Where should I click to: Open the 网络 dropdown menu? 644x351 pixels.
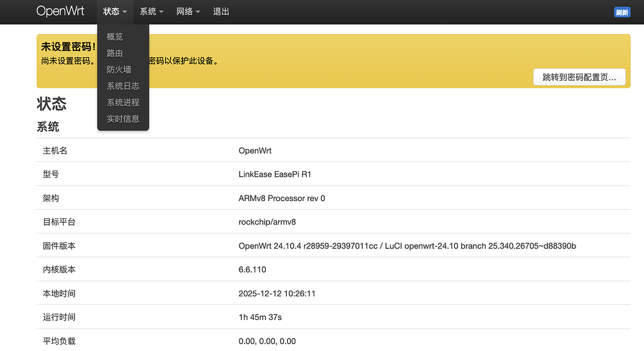188,12
